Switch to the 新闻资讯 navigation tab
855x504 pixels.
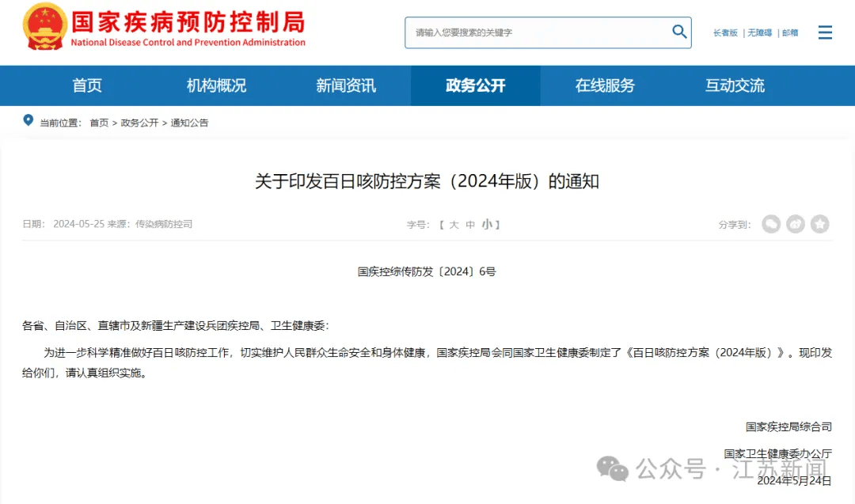tap(345, 85)
